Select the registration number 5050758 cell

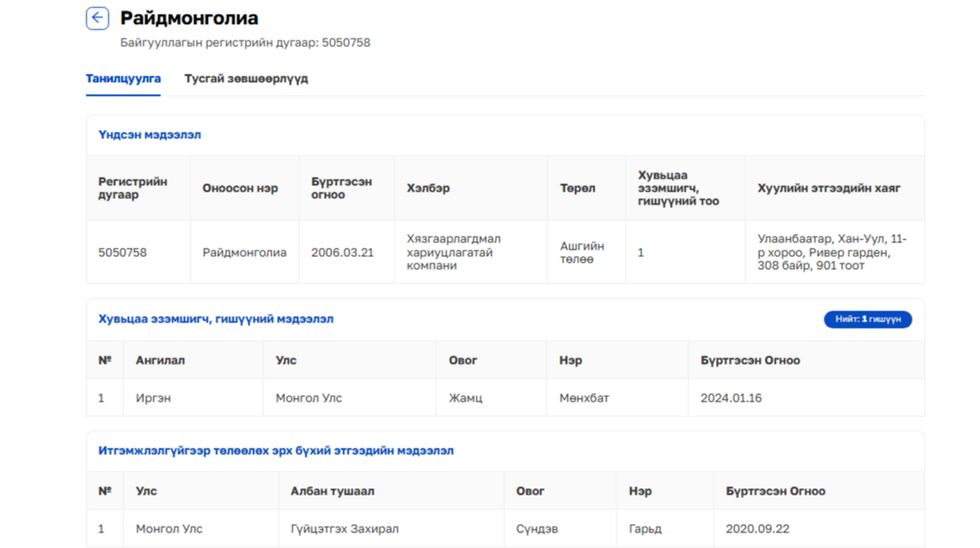pyautogui.click(x=122, y=252)
